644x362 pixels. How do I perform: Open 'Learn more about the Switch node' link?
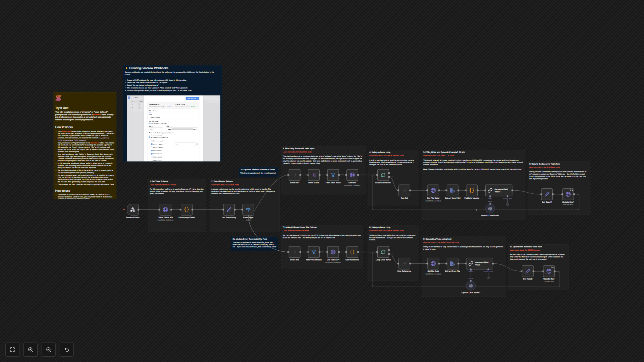(225, 185)
